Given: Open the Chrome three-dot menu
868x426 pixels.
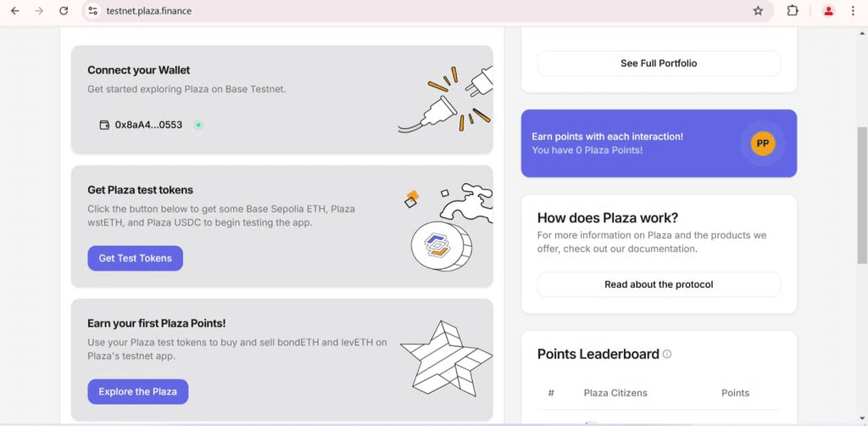Looking at the screenshot, I should click(853, 11).
